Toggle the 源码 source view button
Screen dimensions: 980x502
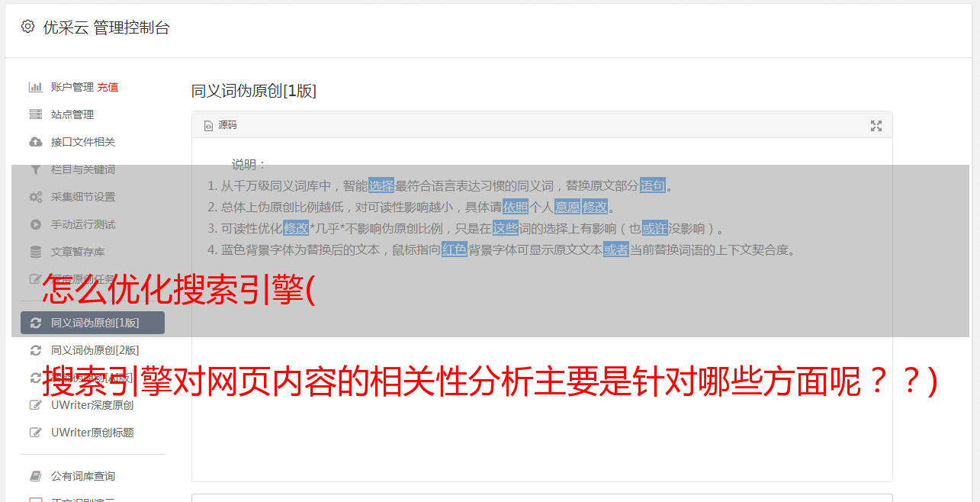point(220,125)
